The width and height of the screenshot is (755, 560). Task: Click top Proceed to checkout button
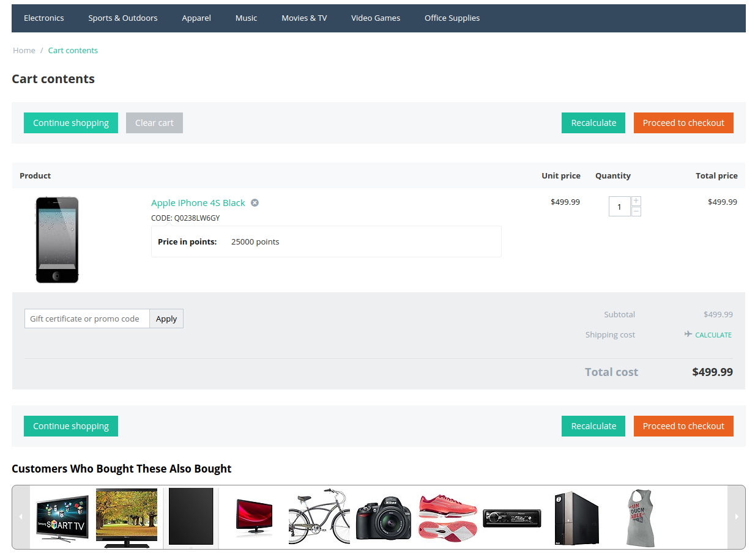point(683,123)
